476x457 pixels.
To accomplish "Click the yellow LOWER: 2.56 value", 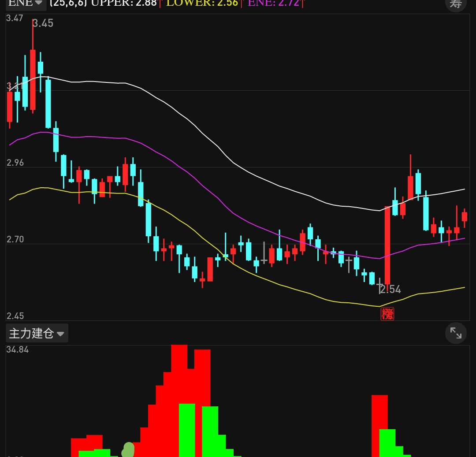I will (202, 4).
